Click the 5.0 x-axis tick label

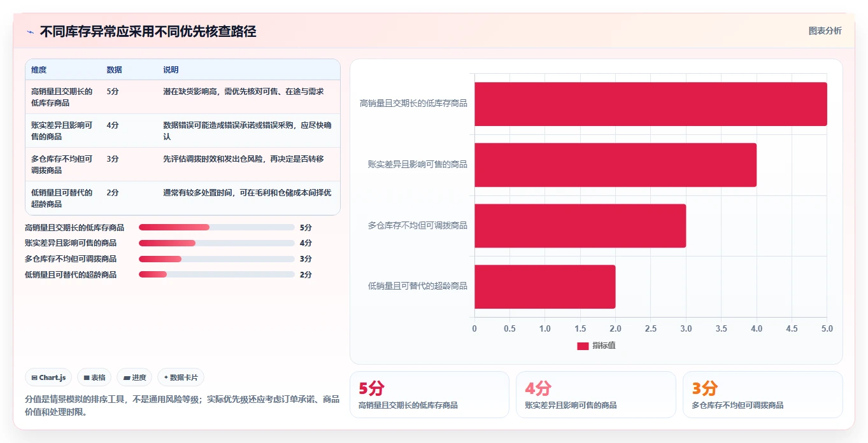(x=827, y=329)
